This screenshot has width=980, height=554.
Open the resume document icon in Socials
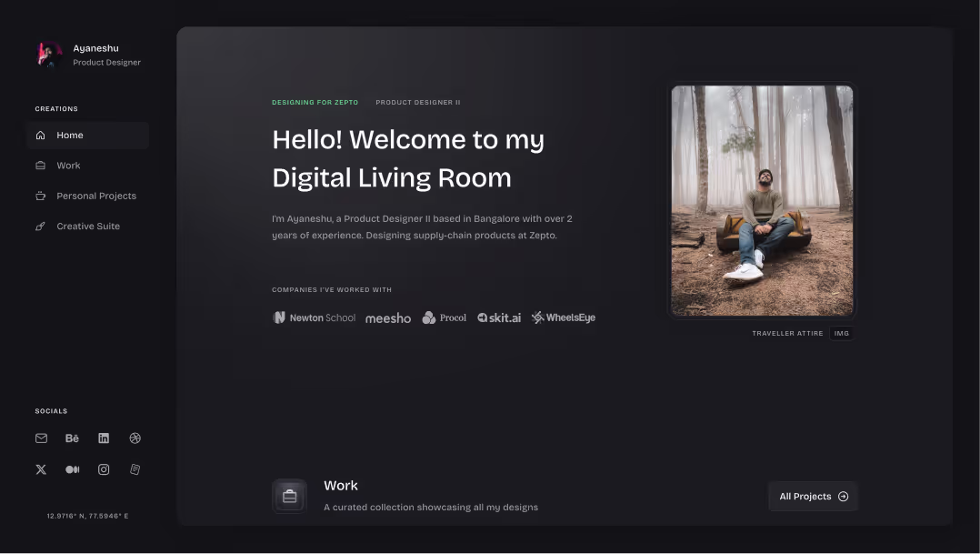[x=135, y=469]
